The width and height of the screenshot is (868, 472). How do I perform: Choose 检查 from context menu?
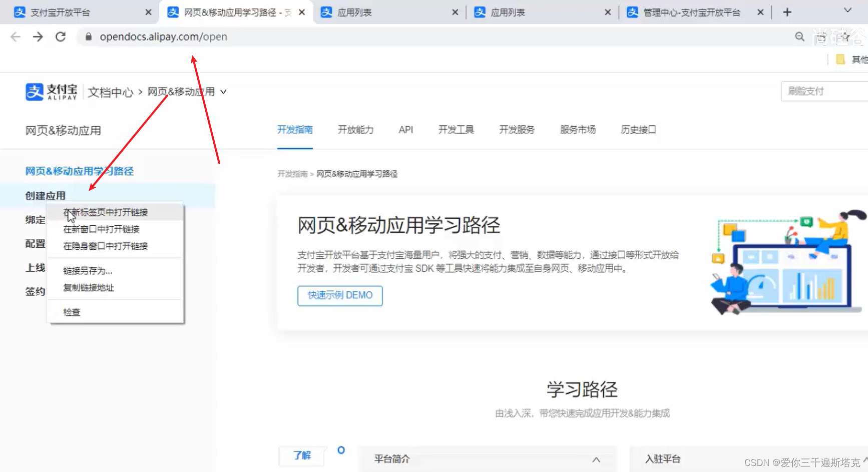click(115, 312)
